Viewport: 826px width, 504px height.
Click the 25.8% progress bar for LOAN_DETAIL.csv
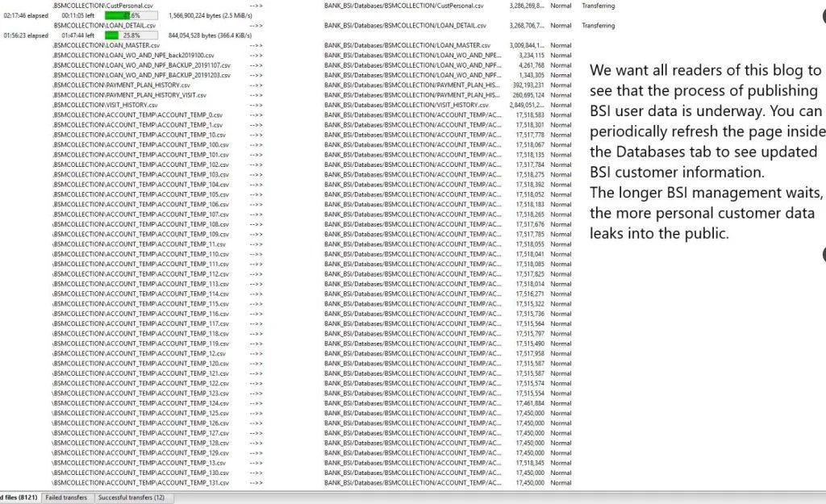click(x=131, y=35)
